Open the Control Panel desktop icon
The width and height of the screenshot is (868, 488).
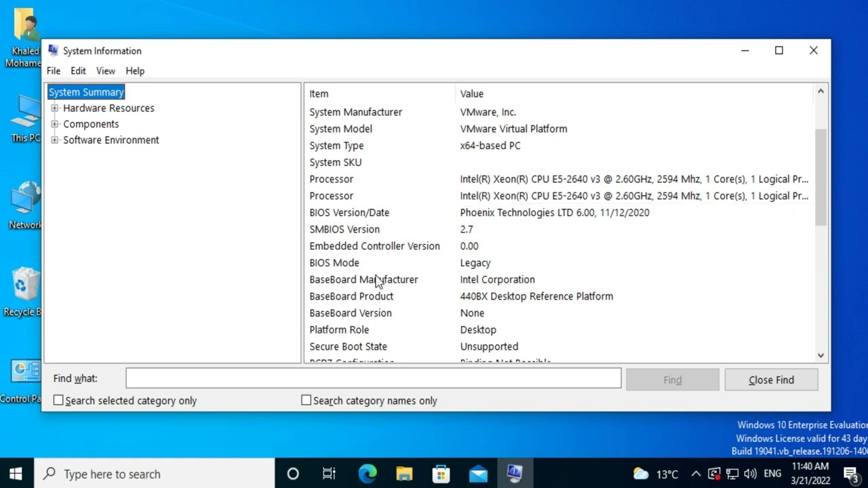click(24, 381)
